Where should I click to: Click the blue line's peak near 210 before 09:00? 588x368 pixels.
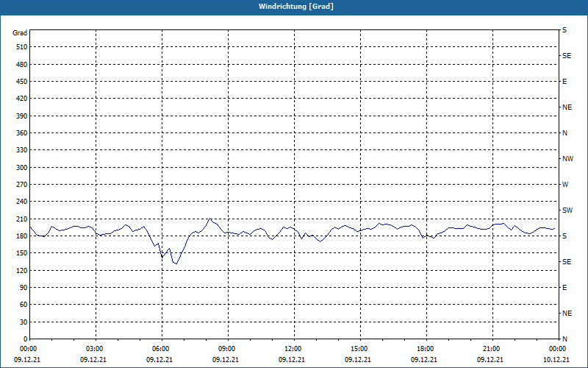click(x=210, y=218)
